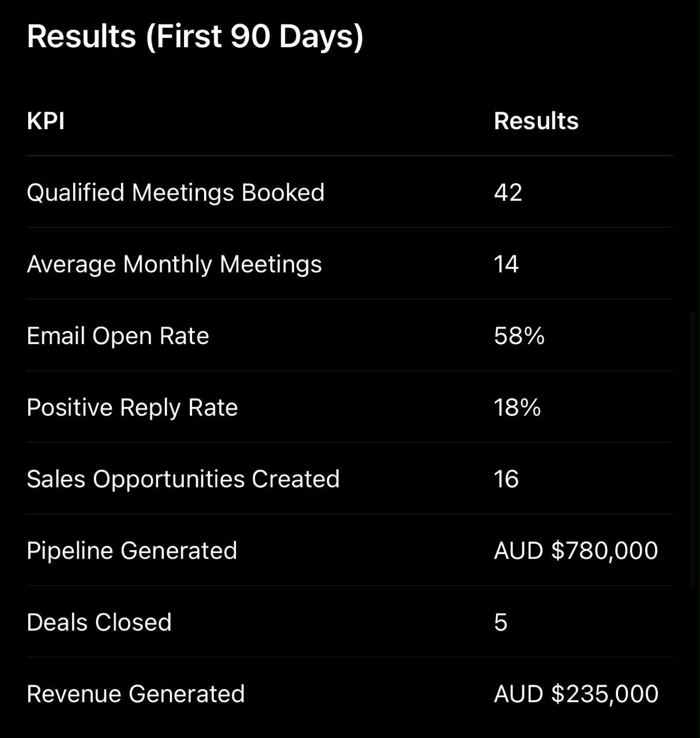Click the AUD $780,000 pipeline value
700x738 pixels.
coord(576,551)
